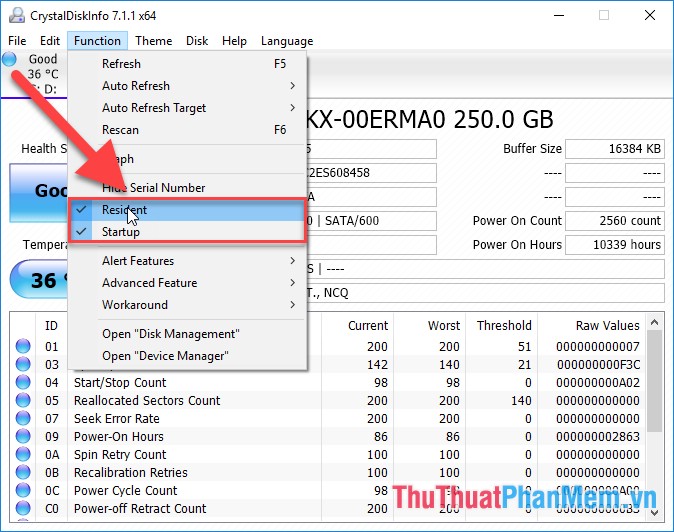This screenshot has height=532, width=674.
Task: Uncheck the Startup option in Function menu
Action: (187, 232)
